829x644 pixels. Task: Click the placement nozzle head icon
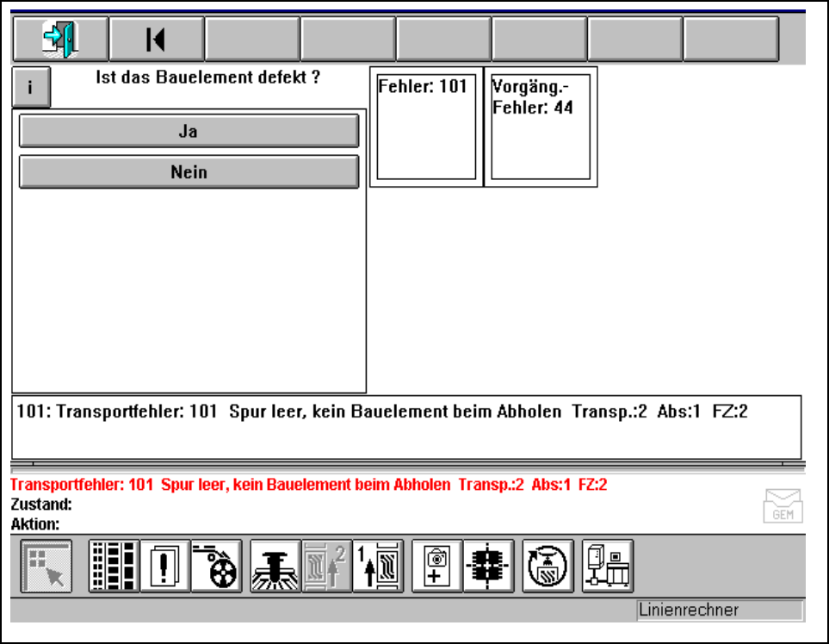275,567
